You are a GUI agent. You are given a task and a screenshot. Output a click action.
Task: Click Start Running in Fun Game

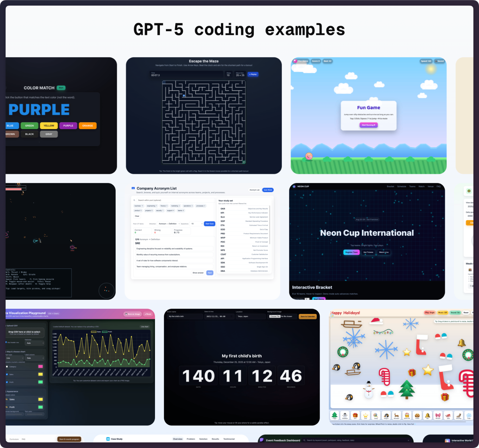click(x=368, y=125)
